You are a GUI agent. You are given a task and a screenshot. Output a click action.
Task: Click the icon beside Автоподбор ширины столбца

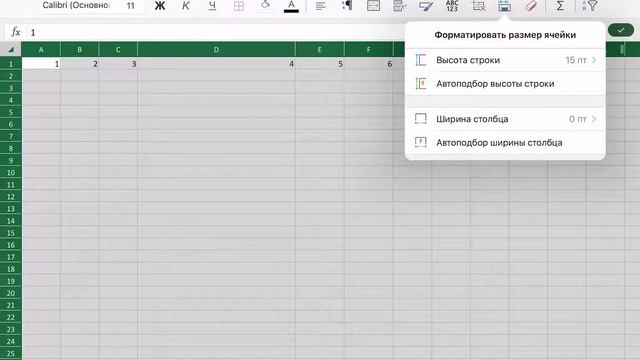pos(421,142)
